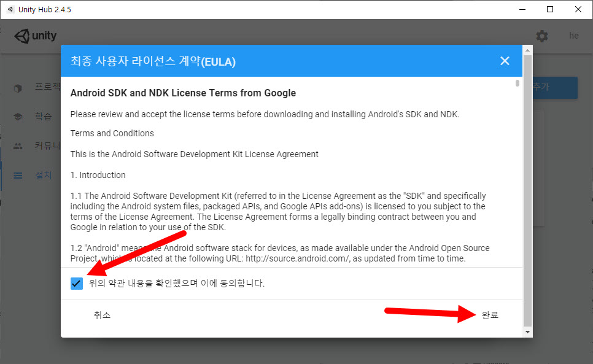Click the license text inner scrollbar thumb
This screenshot has width=593, height=364.
pyautogui.click(x=517, y=83)
